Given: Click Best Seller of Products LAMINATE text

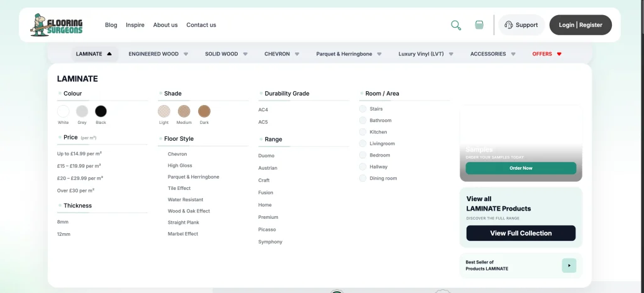Looking at the screenshot, I should [487, 265].
